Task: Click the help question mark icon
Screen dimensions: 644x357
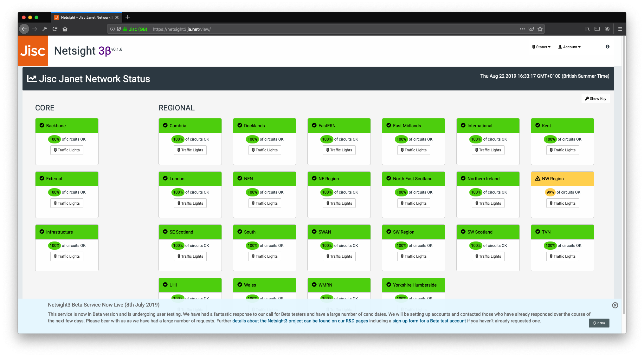Action: [607, 47]
